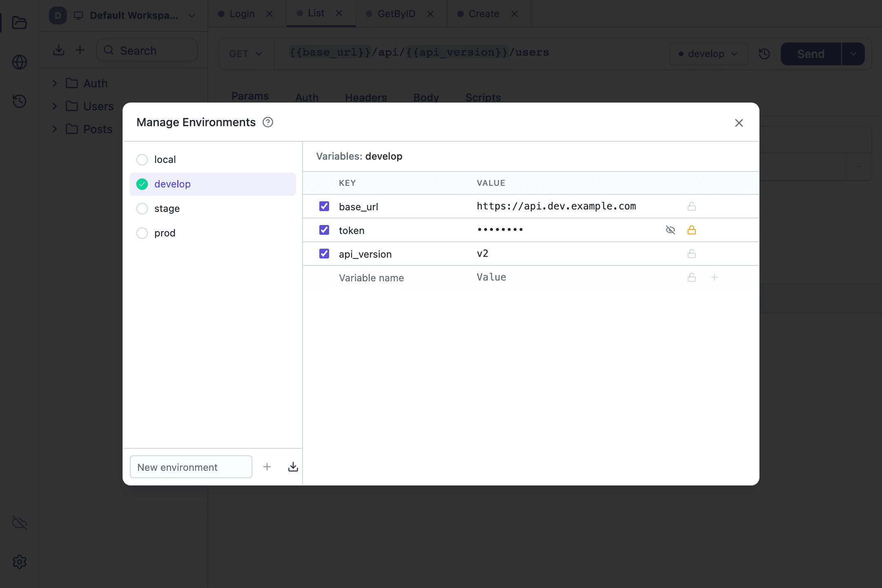Image resolution: width=882 pixels, height=588 pixels.
Task: Click the workspace D avatar icon
Action: 58,16
